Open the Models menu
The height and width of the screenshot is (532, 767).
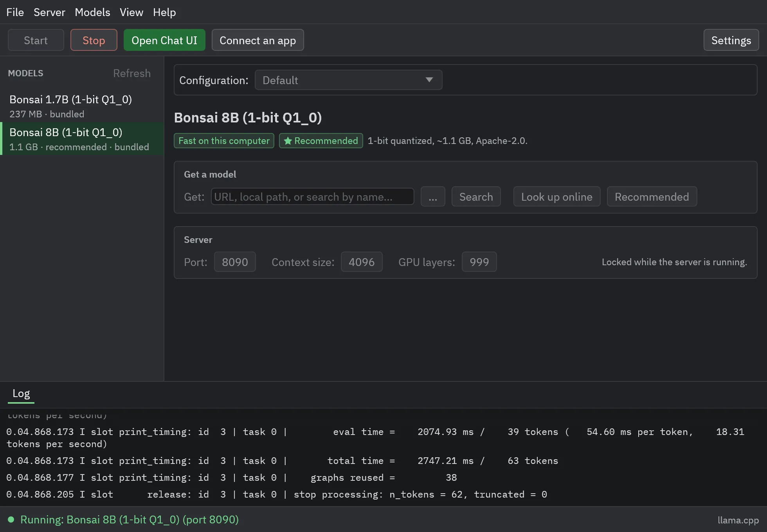92,12
